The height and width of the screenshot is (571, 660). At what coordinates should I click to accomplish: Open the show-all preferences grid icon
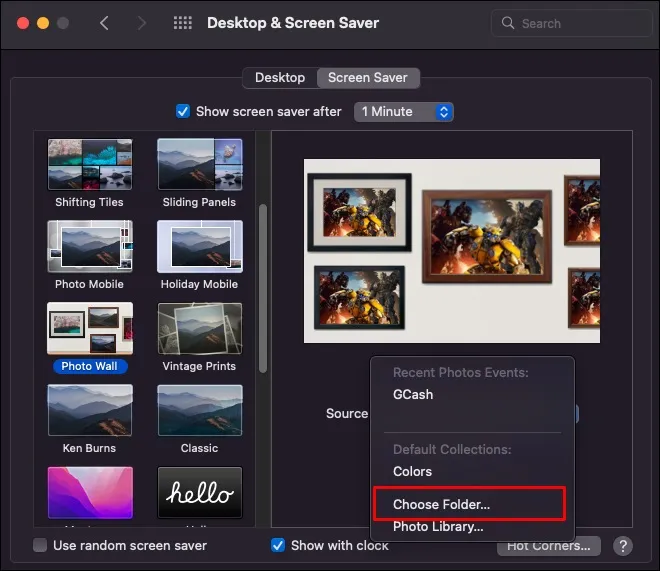(183, 23)
